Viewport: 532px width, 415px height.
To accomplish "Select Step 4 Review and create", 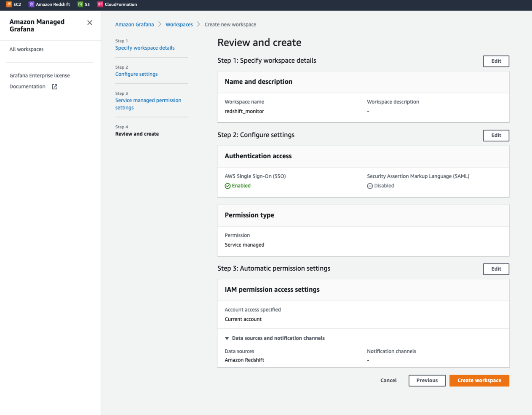I will [137, 134].
